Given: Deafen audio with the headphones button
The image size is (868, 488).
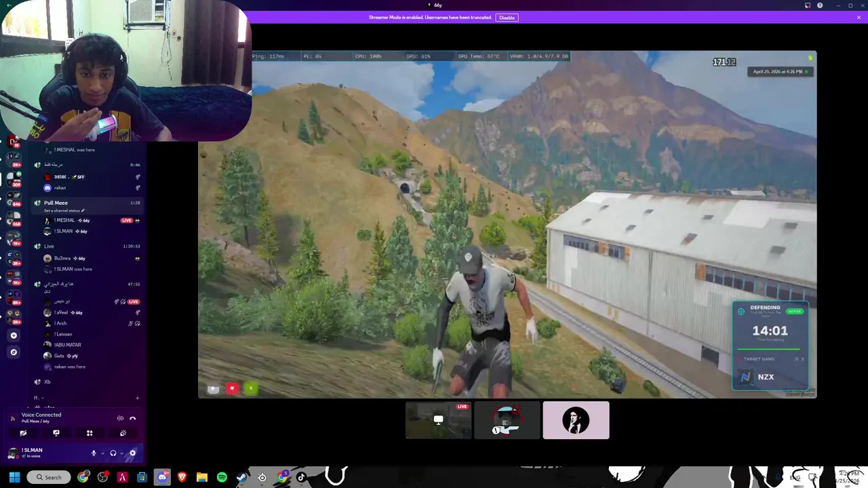Looking at the screenshot, I should point(113,453).
